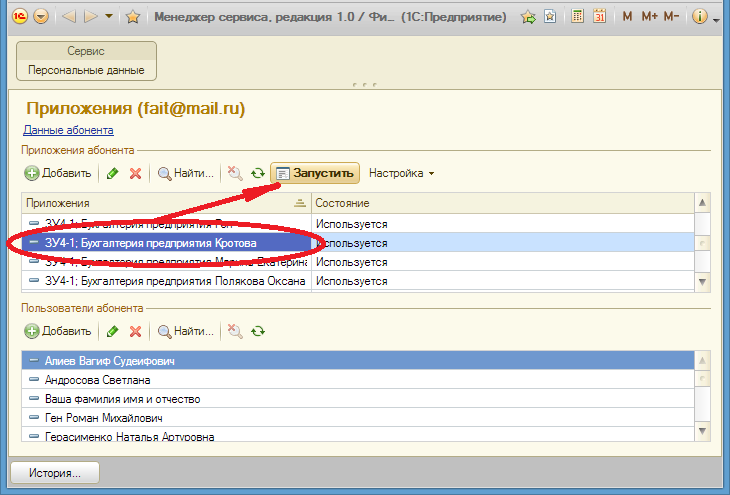Viewport: 730px width, 495px height.
Task: Select row Бухгалтерия предприятия Кротова
Action: tap(166, 243)
